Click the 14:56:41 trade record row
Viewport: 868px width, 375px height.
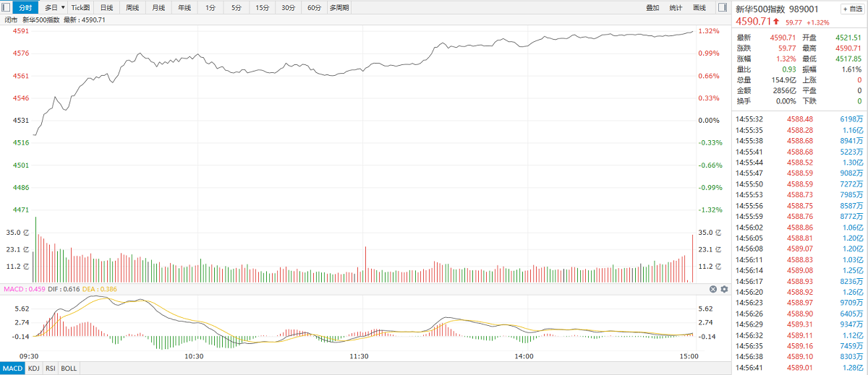coord(799,367)
